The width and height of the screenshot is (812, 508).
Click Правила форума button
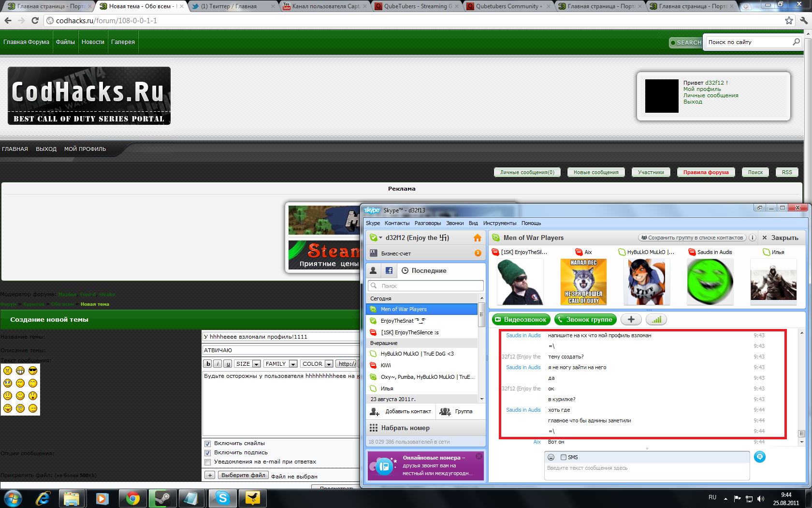[x=706, y=172]
